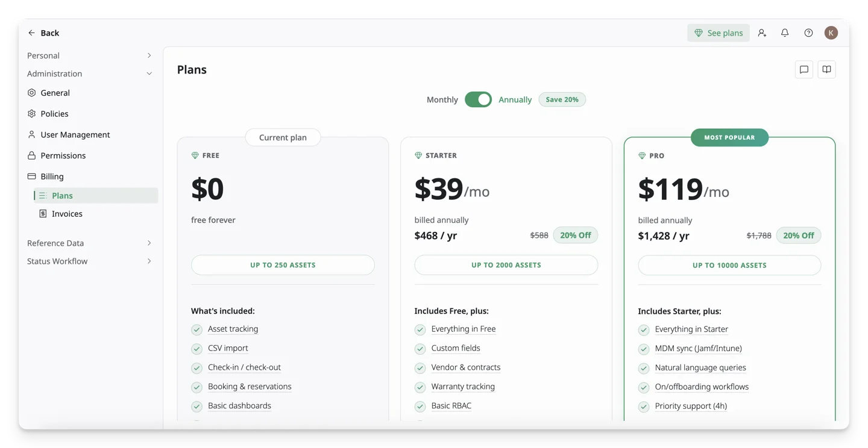Click the diamond icon next to STARTER
Viewport: 868px width, 448px height.
coord(418,155)
